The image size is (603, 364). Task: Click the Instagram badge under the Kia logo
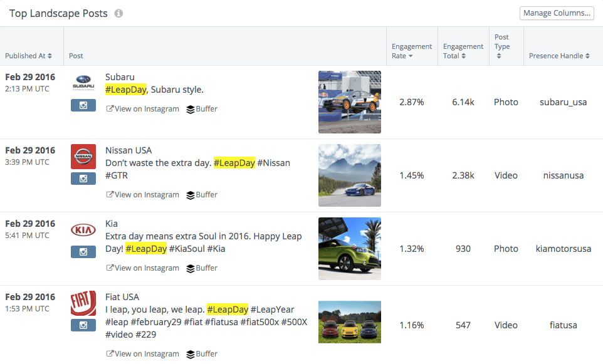click(x=83, y=252)
